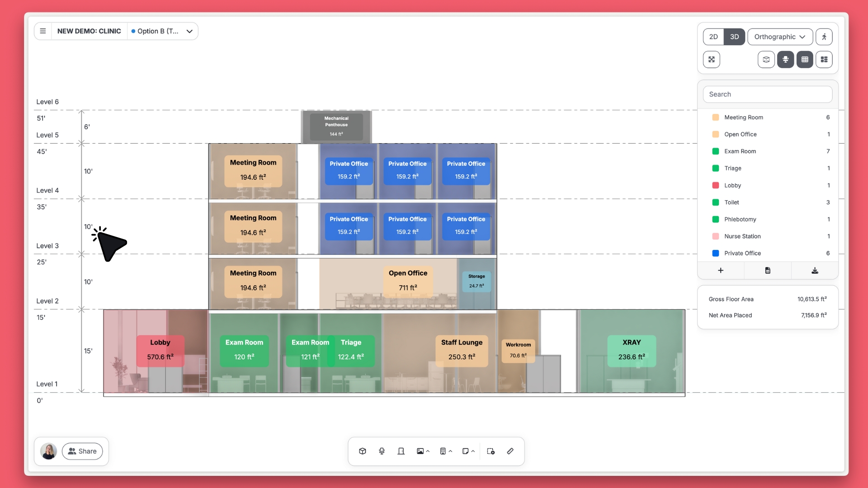
Task: Select the ruler measure tool
Action: 510,451
